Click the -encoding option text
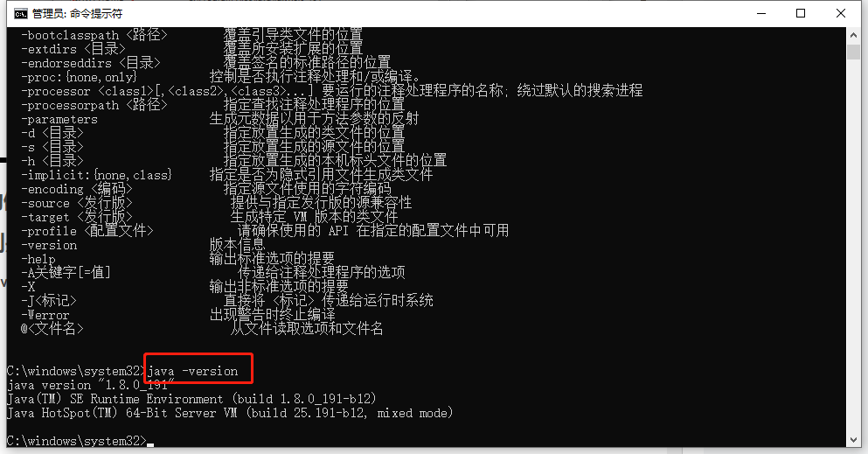The width and height of the screenshot is (868, 454). tap(52, 189)
